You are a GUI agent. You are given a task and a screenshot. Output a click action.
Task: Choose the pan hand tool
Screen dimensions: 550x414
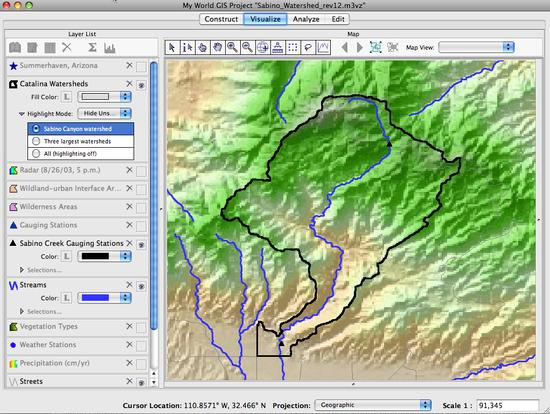click(x=217, y=47)
